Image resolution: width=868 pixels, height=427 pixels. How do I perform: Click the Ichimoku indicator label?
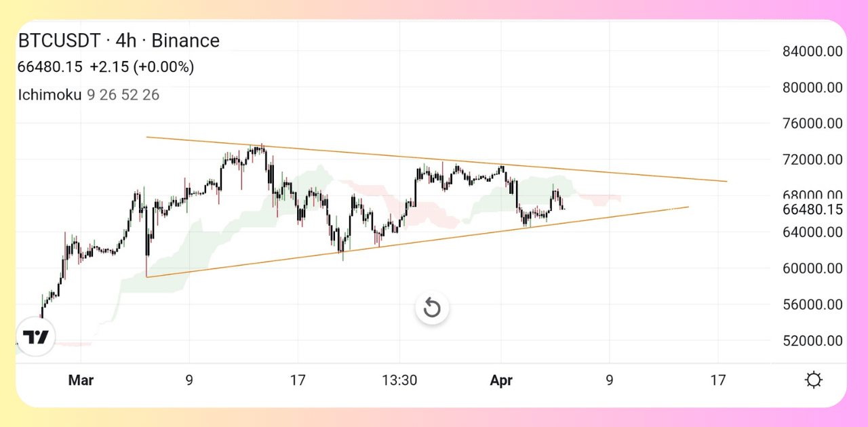point(50,95)
